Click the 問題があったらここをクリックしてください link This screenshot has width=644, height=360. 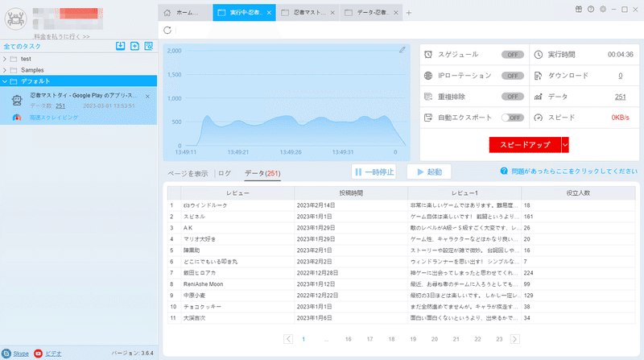pos(574,171)
